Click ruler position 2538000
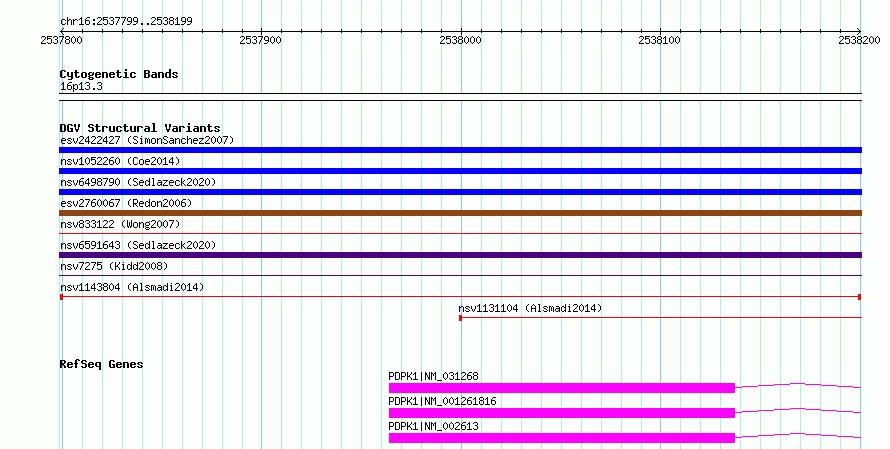The image size is (890, 449). tap(460, 40)
